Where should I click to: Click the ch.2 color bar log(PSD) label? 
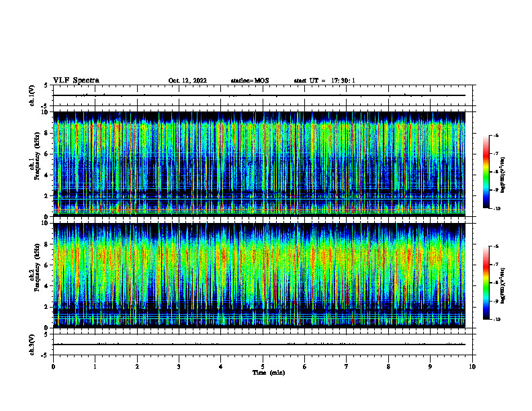coord(502,285)
